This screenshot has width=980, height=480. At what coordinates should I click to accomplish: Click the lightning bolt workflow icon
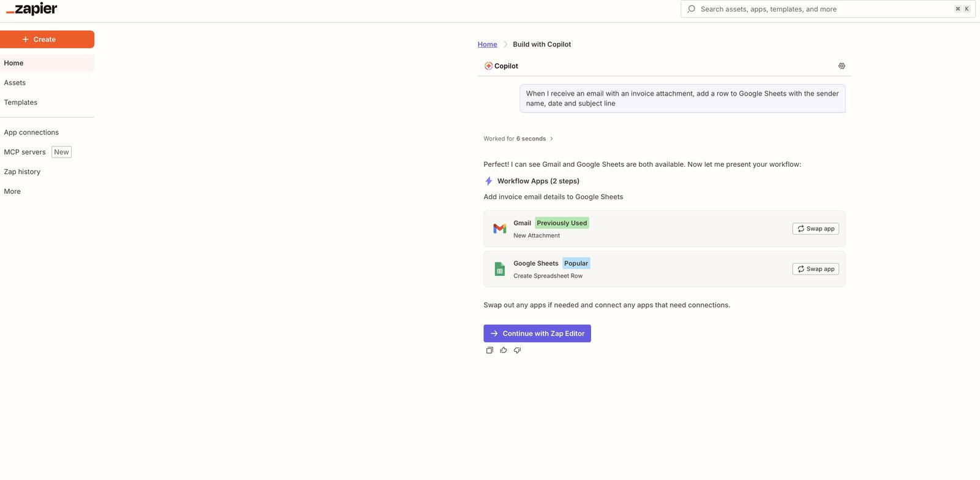[489, 181]
